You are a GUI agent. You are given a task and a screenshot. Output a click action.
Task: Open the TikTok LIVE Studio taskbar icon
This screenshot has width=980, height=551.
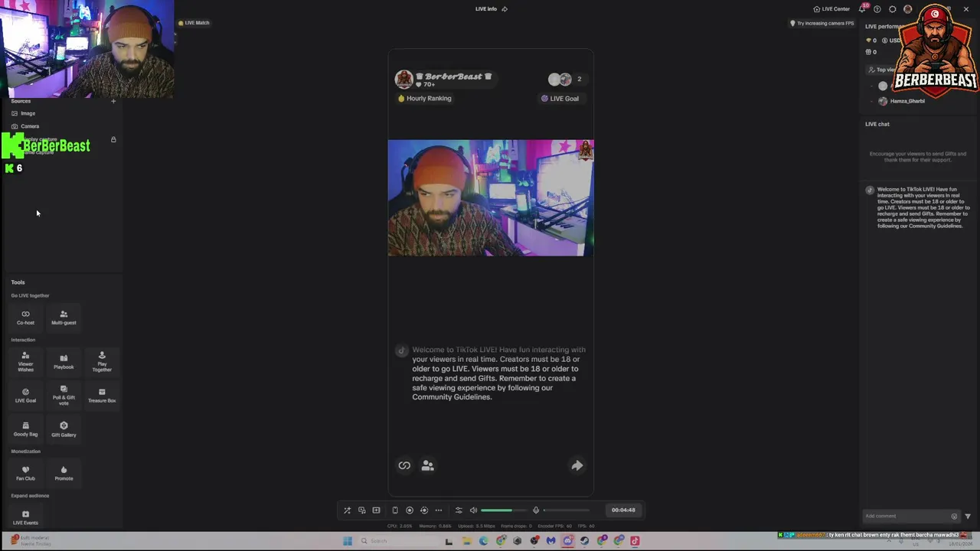pyautogui.click(x=635, y=541)
